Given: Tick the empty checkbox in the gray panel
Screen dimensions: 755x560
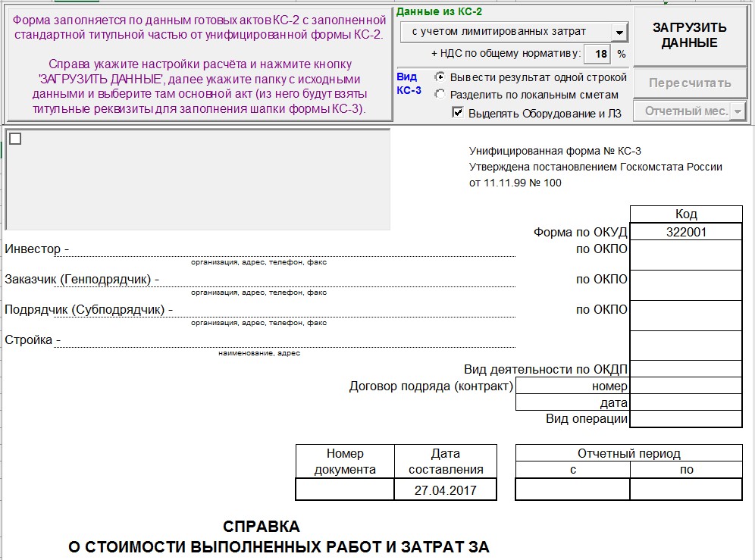Looking at the screenshot, I should (15, 139).
